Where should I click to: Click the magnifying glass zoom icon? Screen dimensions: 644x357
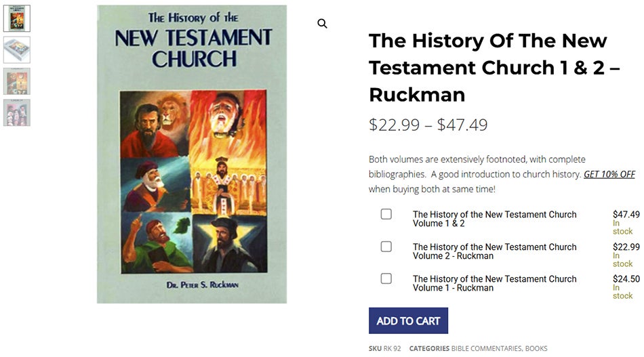point(322,24)
